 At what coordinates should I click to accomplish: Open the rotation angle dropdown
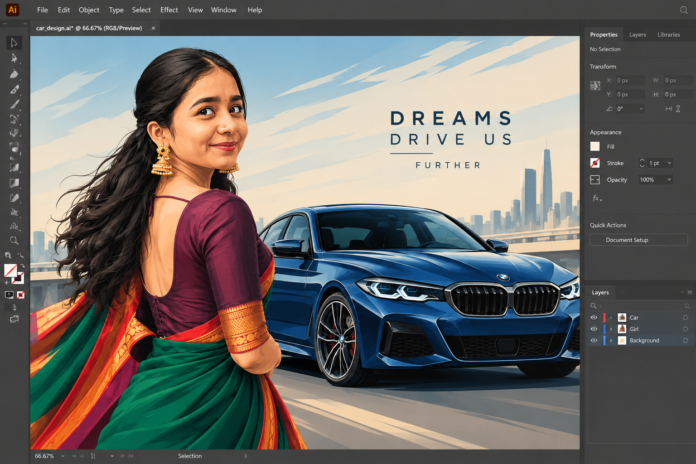point(641,109)
